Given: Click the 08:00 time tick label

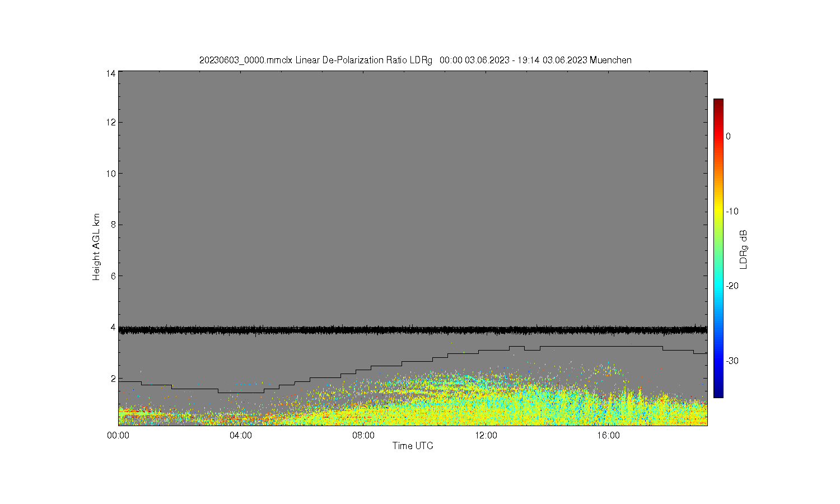Looking at the screenshot, I should 363,435.
